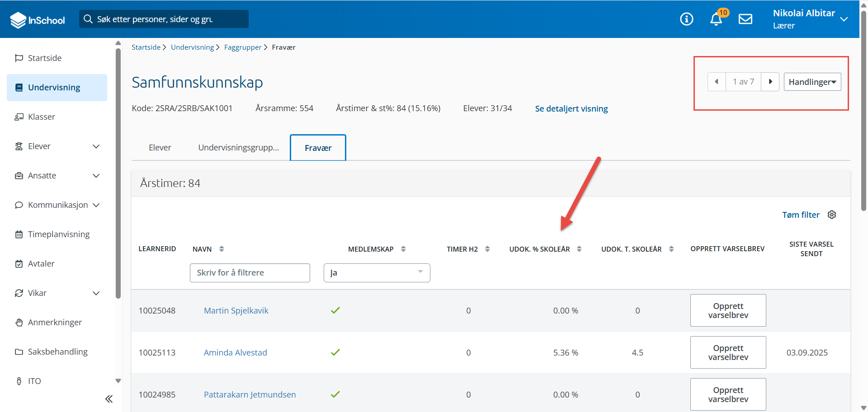Click the ITO sidebar icon
Screen dimensions: 868x412
(19, 381)
